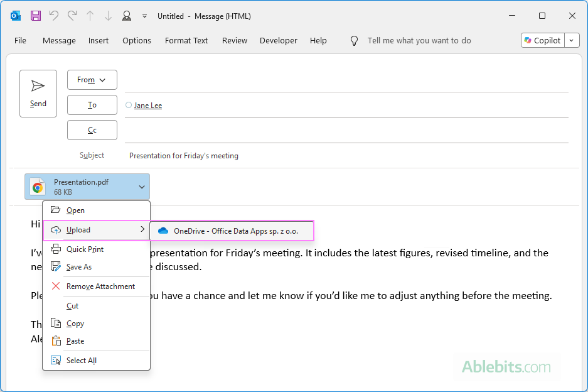Choose Upload in the attachment menu
This screenshot has width=588, height=392.
point(97,230)
